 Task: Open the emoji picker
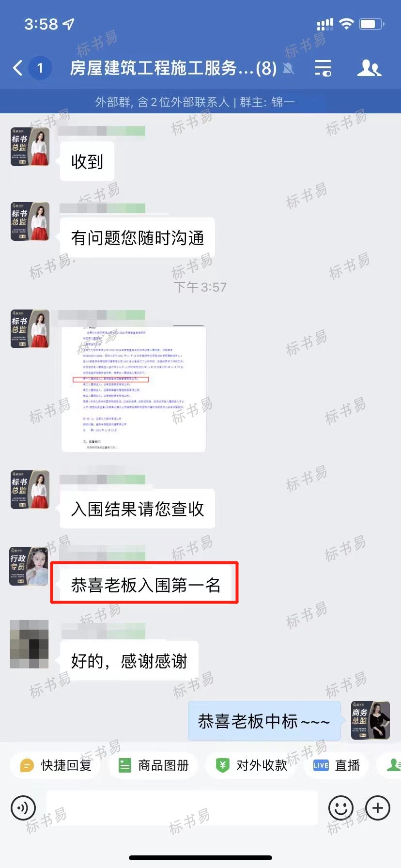point(340,808)
